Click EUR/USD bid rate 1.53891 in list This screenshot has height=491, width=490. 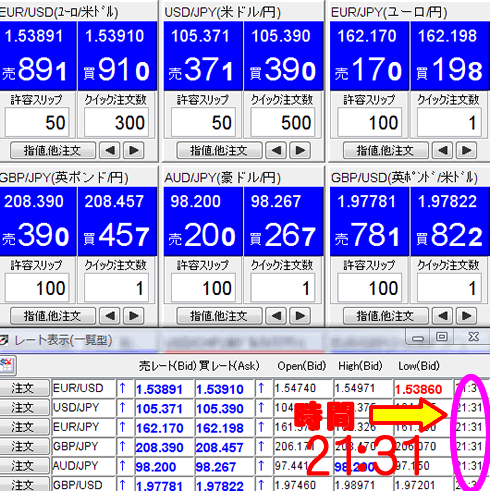click(x=159, y=389)
